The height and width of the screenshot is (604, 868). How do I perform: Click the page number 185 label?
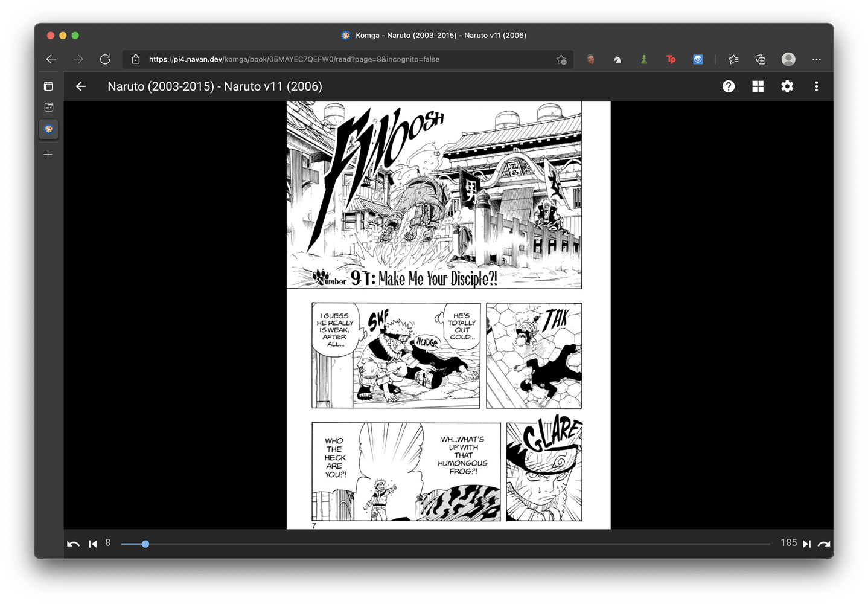[x=789, y=542]
